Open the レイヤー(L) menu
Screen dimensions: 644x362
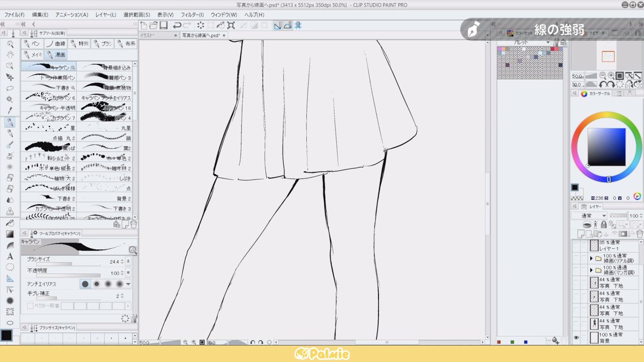[x=106, y=14]
